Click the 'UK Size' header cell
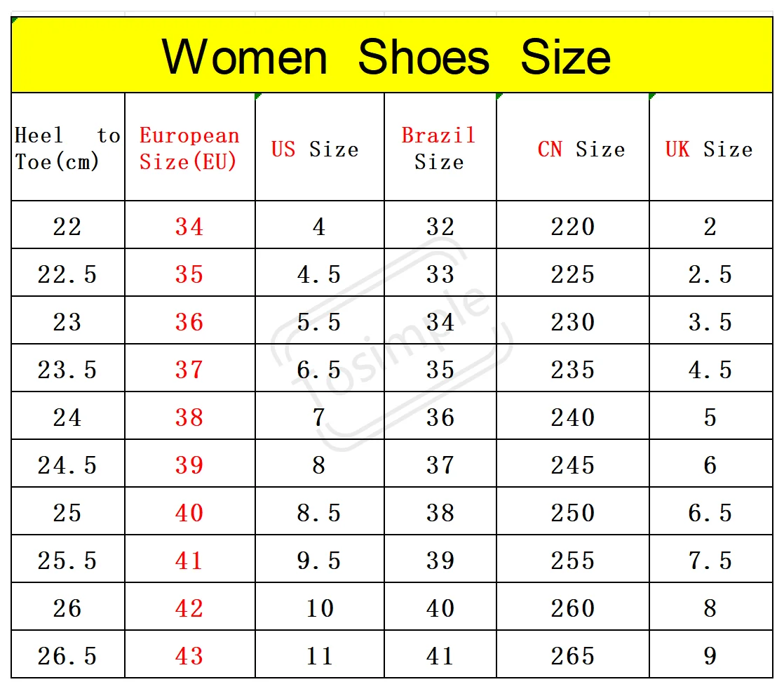 click(709, 149)
